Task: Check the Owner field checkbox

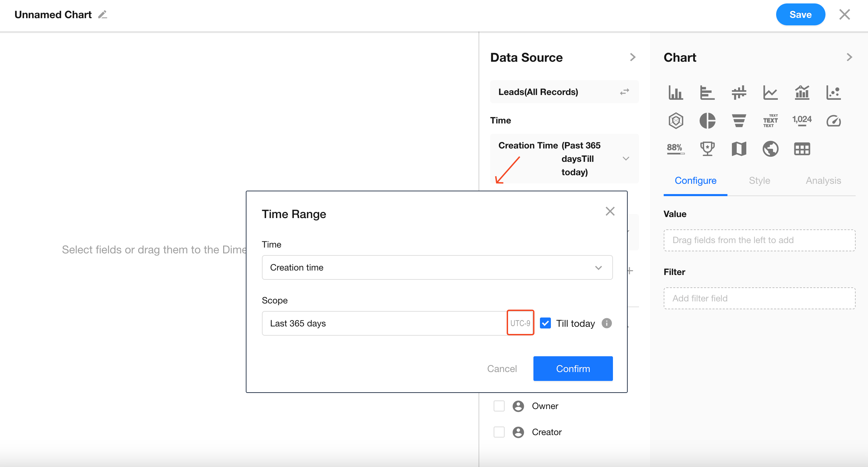Action: (x=499, y=406)
